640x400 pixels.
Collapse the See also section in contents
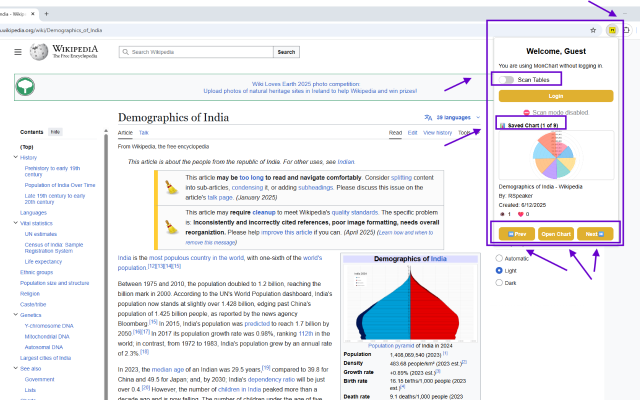click(x=16, y=368)
